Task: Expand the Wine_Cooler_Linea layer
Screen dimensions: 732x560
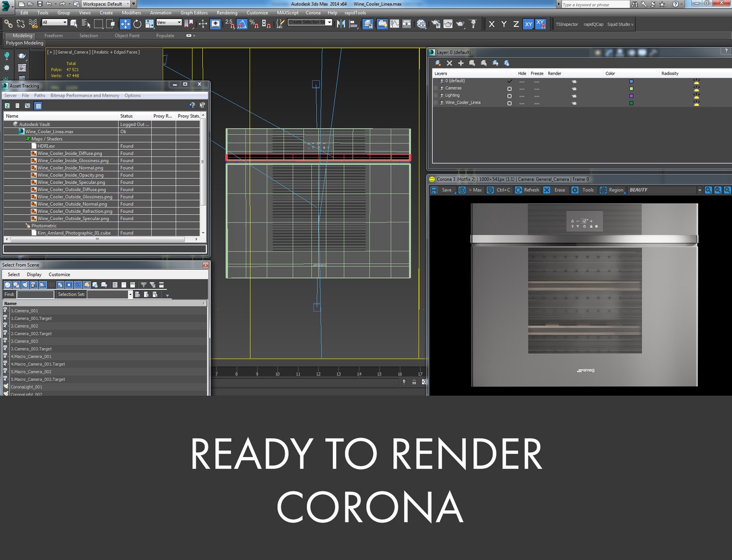Action: click(436, 103)
